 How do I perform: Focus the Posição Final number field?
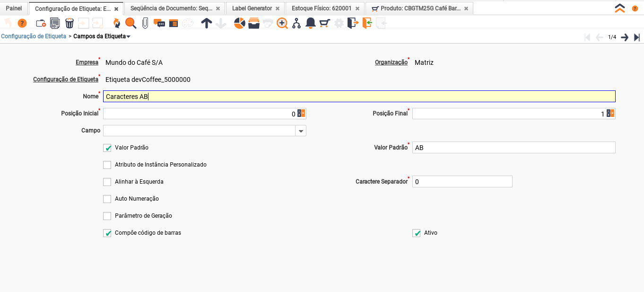coord(509,114)
